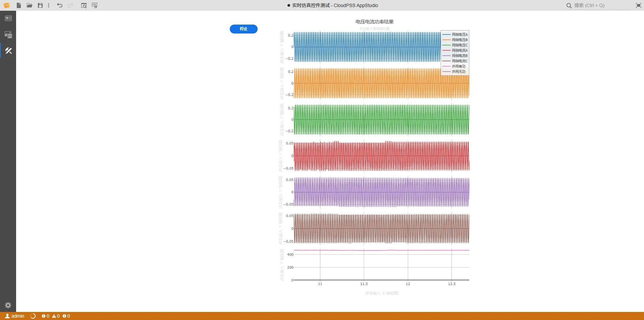Screen dimensions: 644x320
Task: Hide the 网侧电流B trace via legend
Action: pyautogui.click(x=459, y=56)
